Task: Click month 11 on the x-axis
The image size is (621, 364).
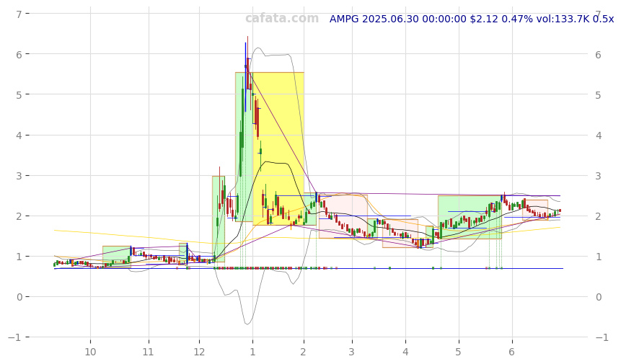Action: [149, 352]
